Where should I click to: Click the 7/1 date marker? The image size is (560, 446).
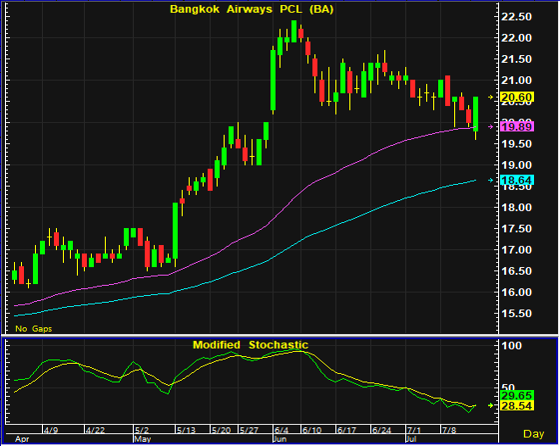pyautogui.click(x=414, y=430)
